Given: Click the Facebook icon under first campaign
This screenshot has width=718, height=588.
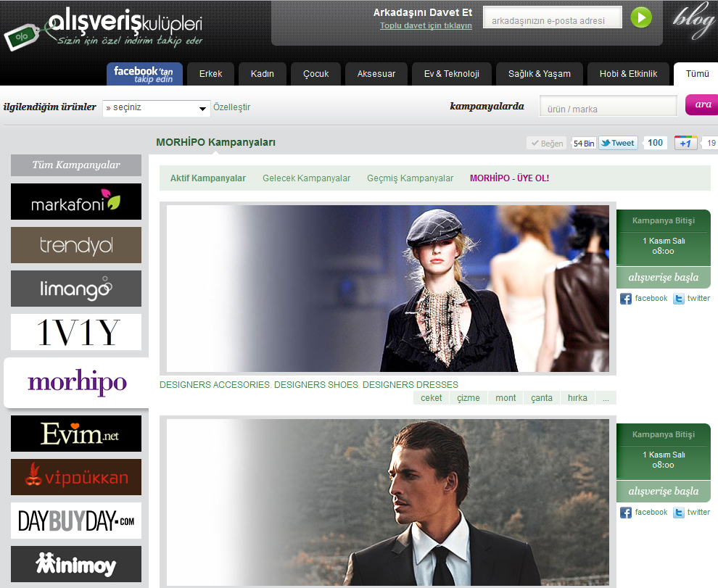Looking at the screenshot, I should [625, 299].
